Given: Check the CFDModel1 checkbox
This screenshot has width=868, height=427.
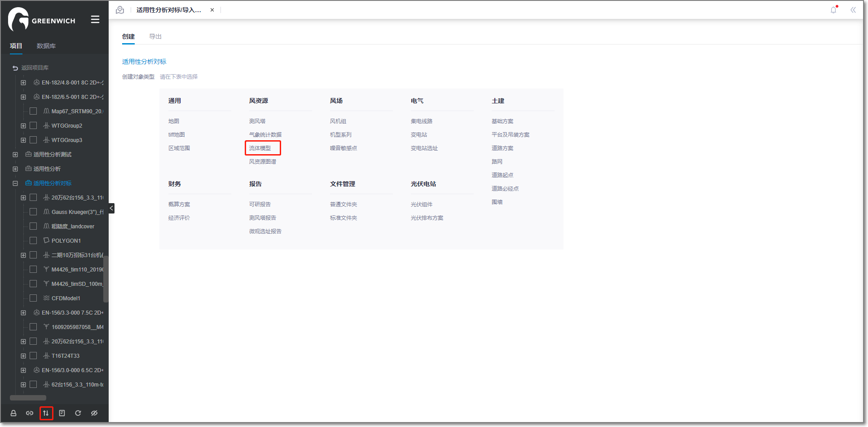Looking at the screenshot, I should [x=33, y=298].
